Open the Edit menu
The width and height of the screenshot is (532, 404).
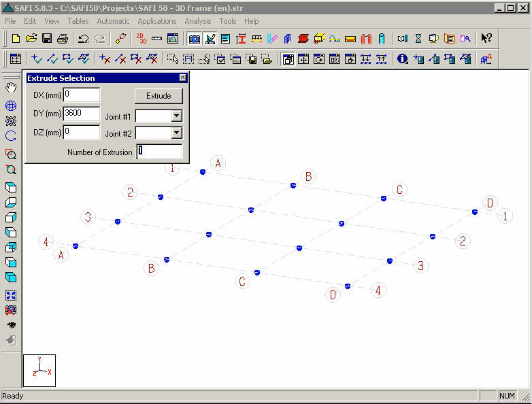[x=30, y=21]
